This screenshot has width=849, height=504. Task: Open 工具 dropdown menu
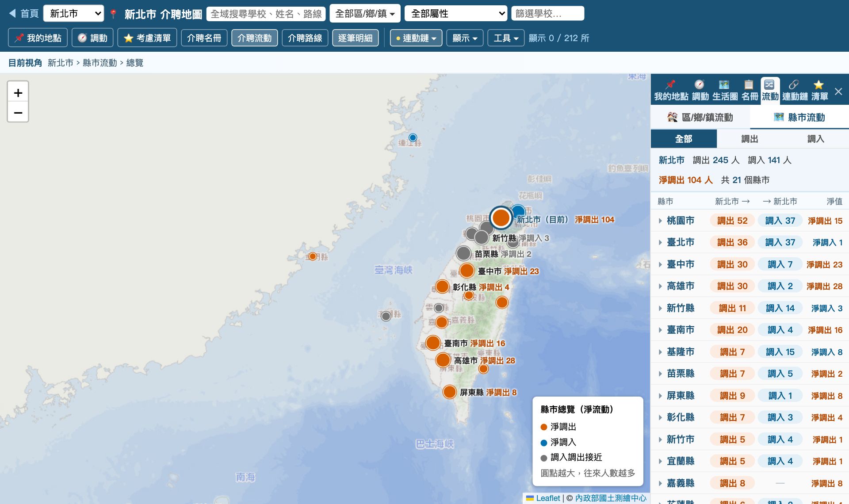pyautogui.click(x=506, y=38)
